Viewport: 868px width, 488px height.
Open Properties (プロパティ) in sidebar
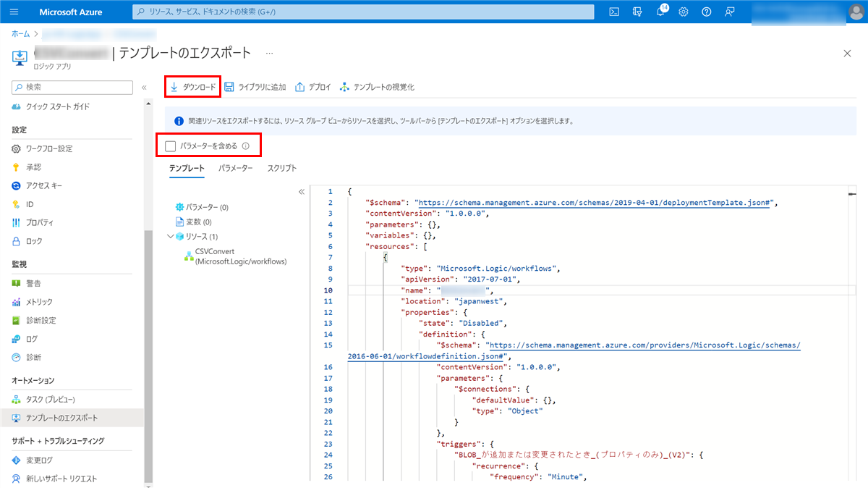coord(40,222)
